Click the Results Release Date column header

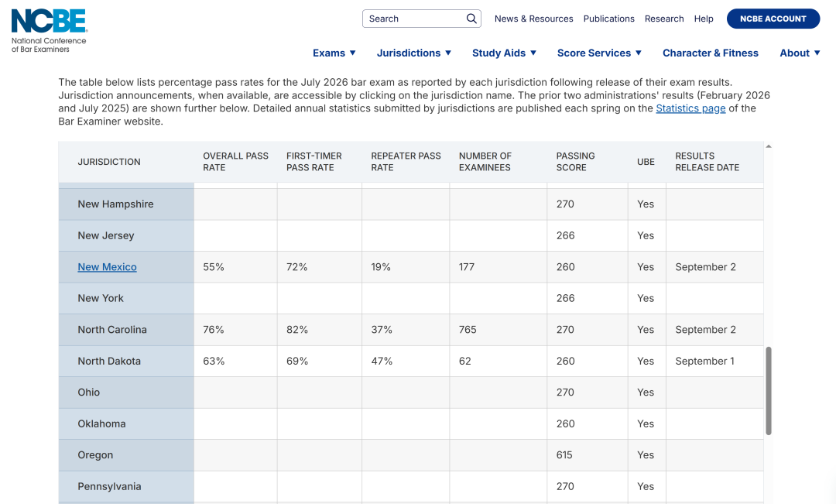tap(707, 162)
